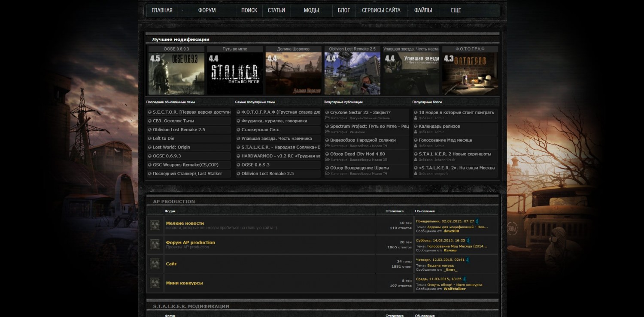Open user profile link Wolfstalker

(455, 289)
